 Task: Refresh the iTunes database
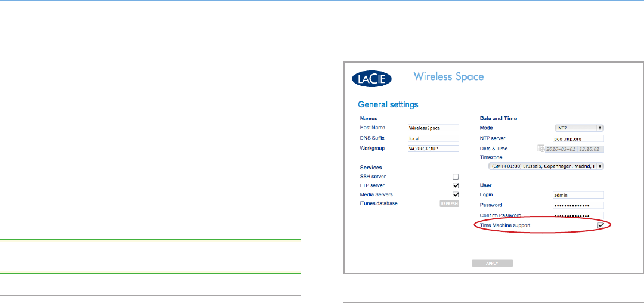pos(450,204)
